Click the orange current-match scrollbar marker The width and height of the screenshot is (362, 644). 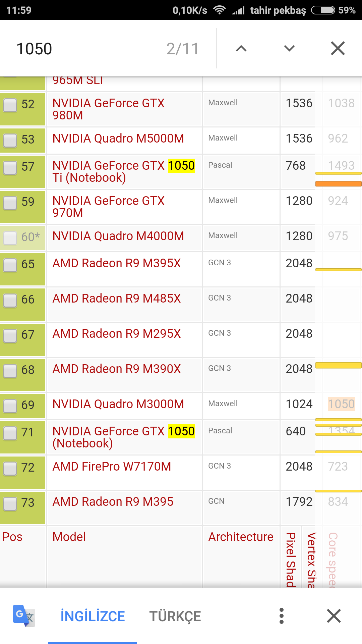point(339,184)
